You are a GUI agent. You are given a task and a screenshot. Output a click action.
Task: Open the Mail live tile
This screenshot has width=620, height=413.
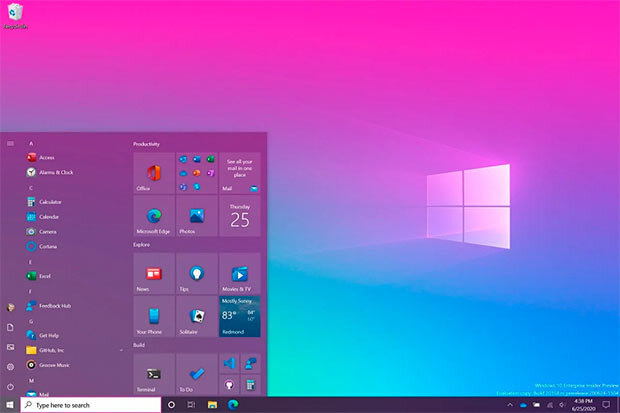pyautogui.click(x=240, y=173)
